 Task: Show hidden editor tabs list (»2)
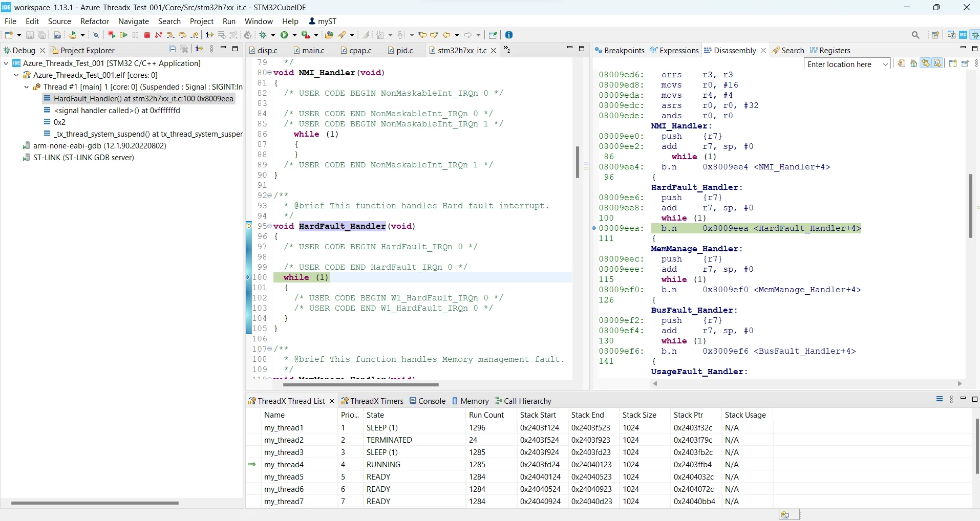[x=507, y=49]
